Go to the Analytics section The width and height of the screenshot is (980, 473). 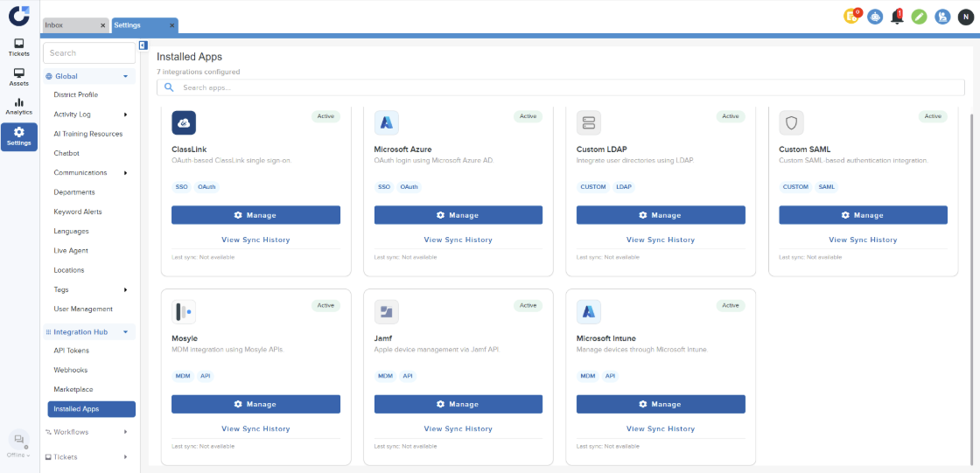pos(19,106)
